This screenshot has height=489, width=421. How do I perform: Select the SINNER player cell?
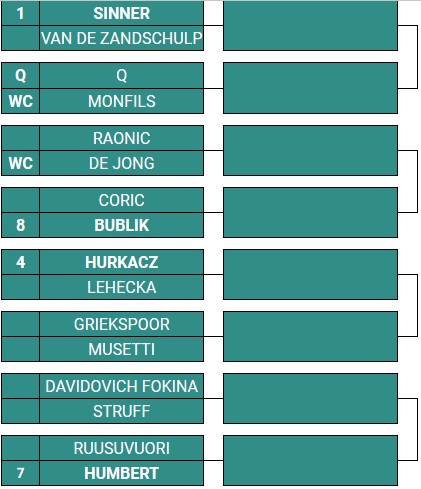pyautogui.click(x=121, y=13)
